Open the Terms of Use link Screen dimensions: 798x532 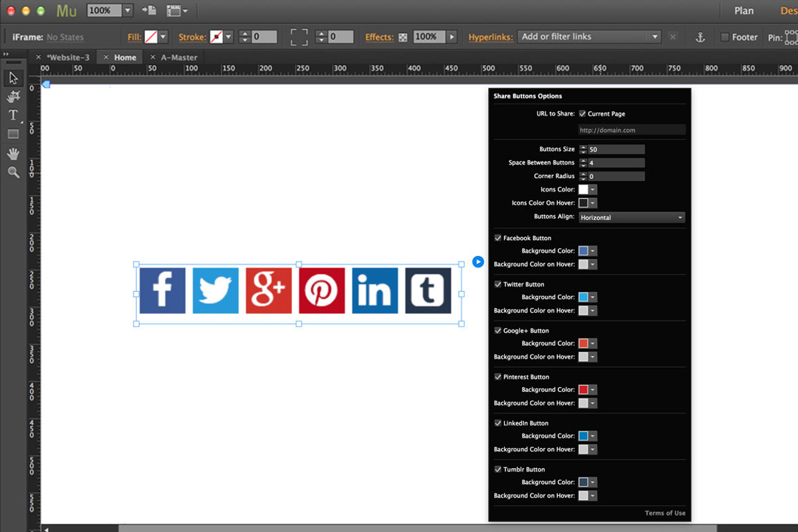(665, 513)
